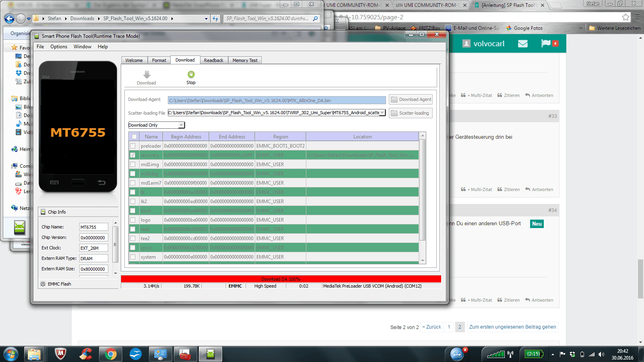644x362 pixels.
Task: Click browser notifications flag icon
Action: click(x=546, y=43)
